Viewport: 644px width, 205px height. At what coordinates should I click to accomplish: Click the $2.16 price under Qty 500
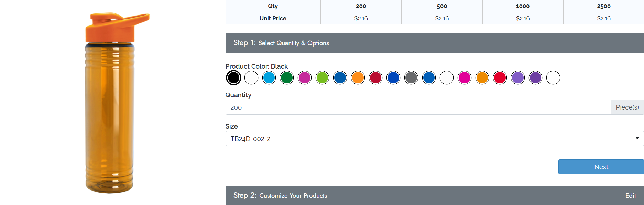click(441, 18)
